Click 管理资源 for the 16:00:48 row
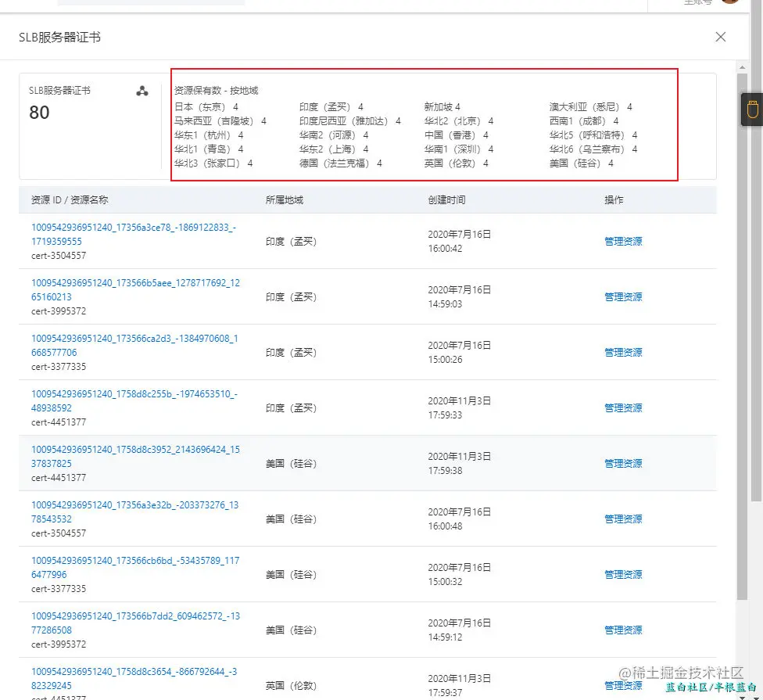Viewport: 763px width, 700px height. pyautogui.click(x=623, y=519)
